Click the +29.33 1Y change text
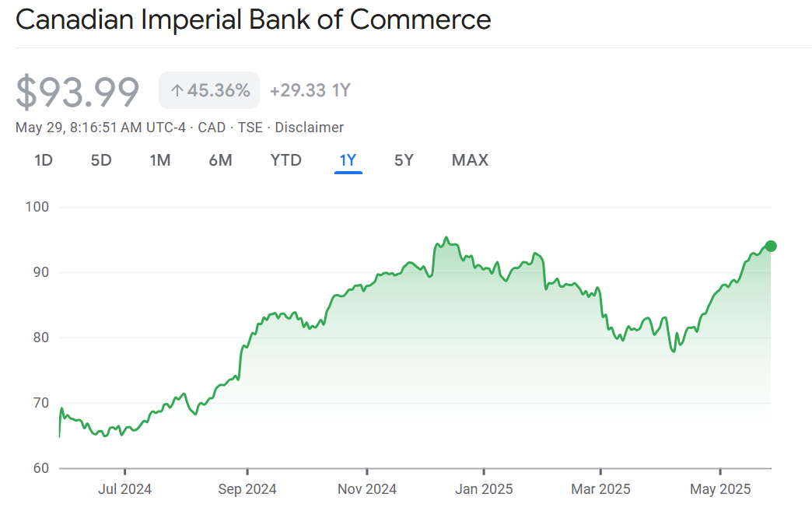The height and width of the screenshot is (511, 812). 310,90
